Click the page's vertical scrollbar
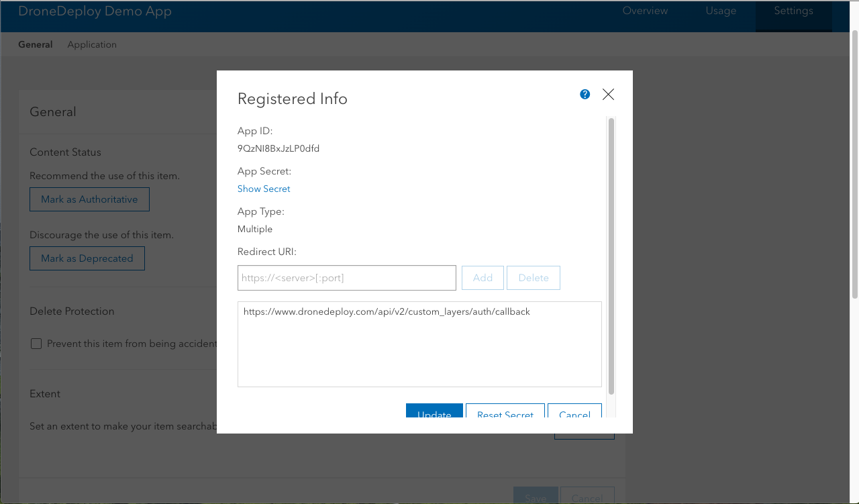 pyautogui.click(x=854, y=163)
